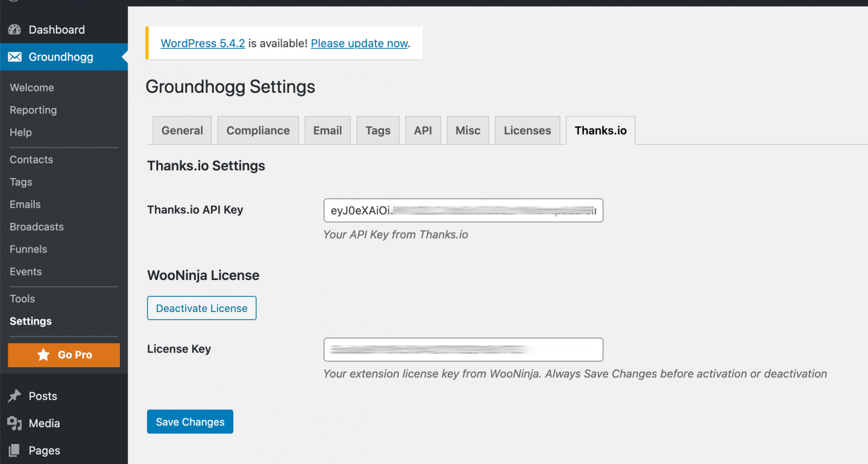Click the WooNinja extension license key hint
This screenshot has width=868, height=464.
point(575,374)
